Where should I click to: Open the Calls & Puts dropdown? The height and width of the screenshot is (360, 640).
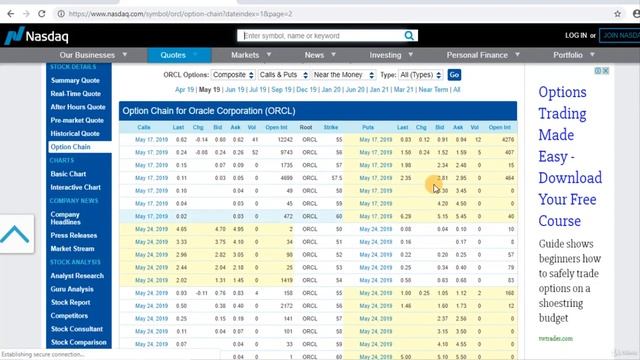point(283,75)
